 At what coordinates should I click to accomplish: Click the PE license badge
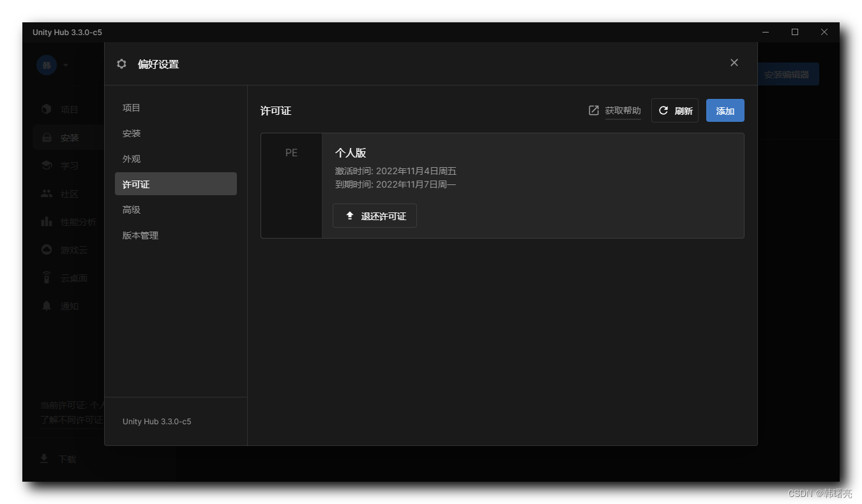coord(291,153)
